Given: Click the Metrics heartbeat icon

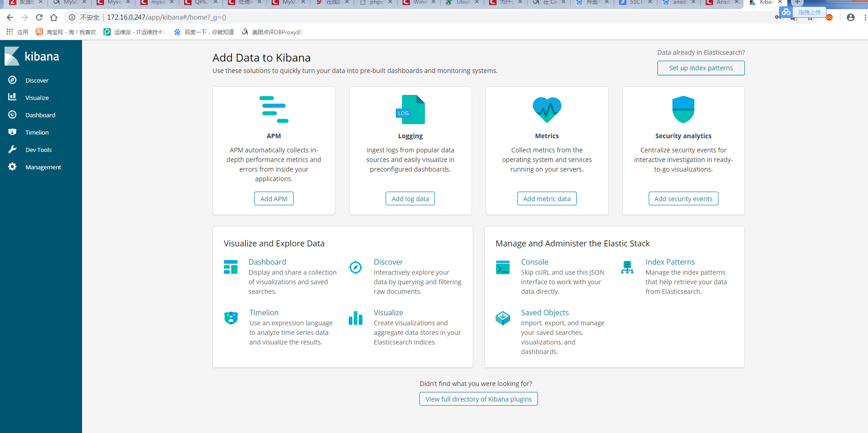Looking at the screenshot, I should [x=547, y=110].
